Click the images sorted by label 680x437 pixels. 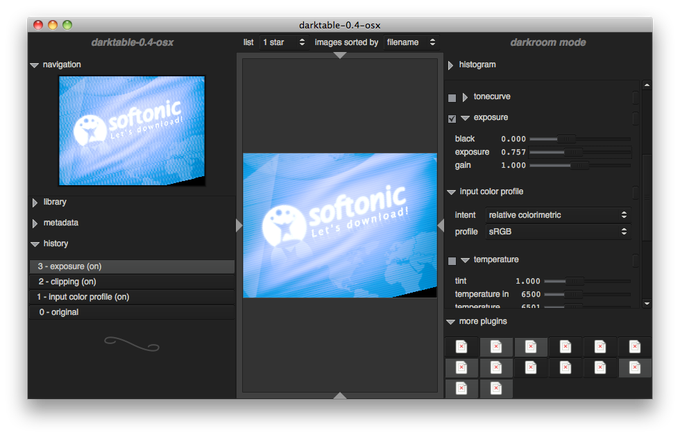[347, 42]
